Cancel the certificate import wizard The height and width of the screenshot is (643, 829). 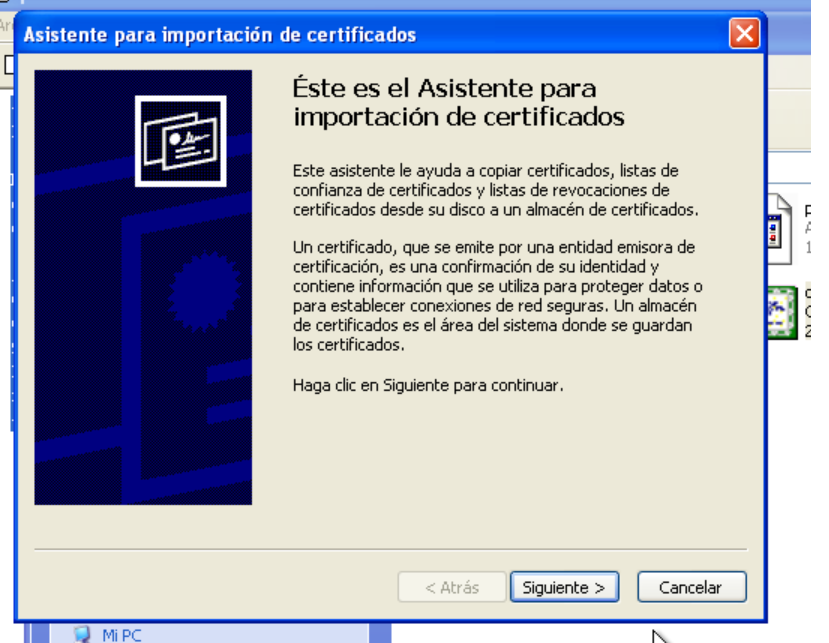(x=692, y=587)
